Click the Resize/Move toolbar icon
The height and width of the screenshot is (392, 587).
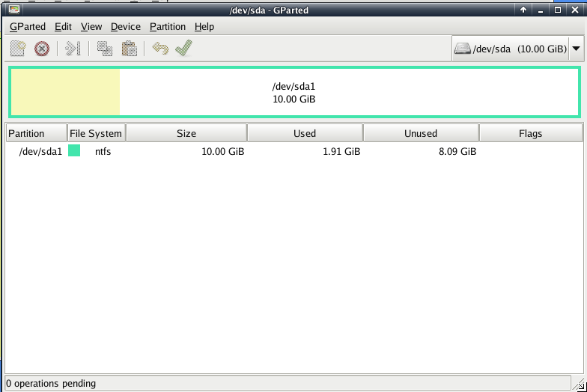click(73, 49)
